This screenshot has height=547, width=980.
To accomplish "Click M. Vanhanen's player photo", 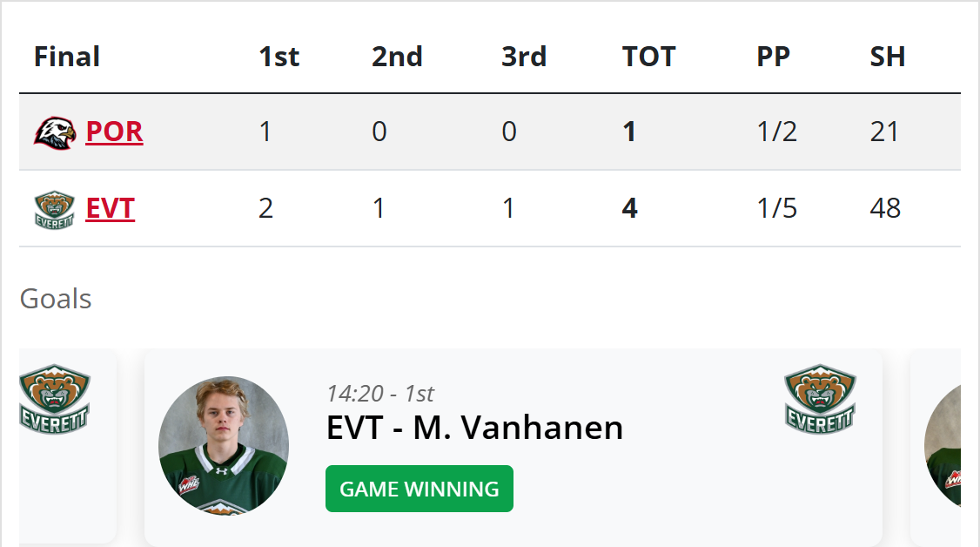I will [x=224, y=445].
